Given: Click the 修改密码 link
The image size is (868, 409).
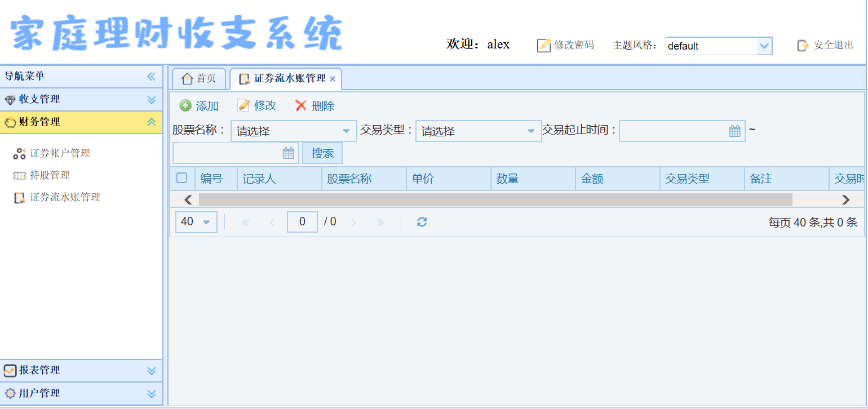Looking at the screenshot, I should tap(574, 45).
